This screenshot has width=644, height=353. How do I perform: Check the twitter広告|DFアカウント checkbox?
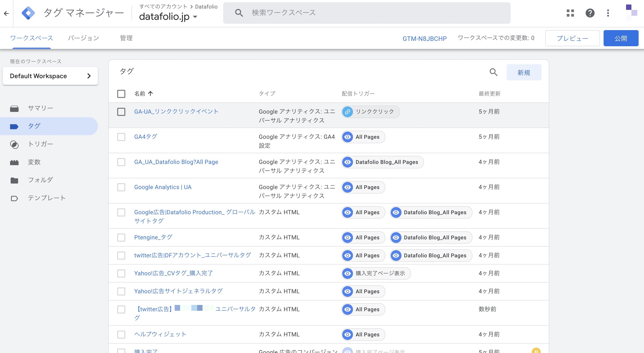pyautogui.click(x=121, y=256)
